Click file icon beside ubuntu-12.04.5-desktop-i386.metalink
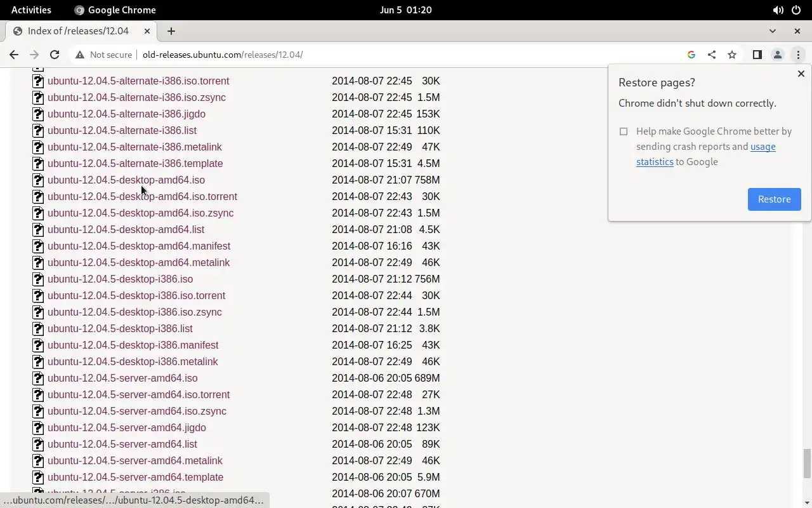The height and width of the screenshot is (508, 812). (x=38, y=362)
